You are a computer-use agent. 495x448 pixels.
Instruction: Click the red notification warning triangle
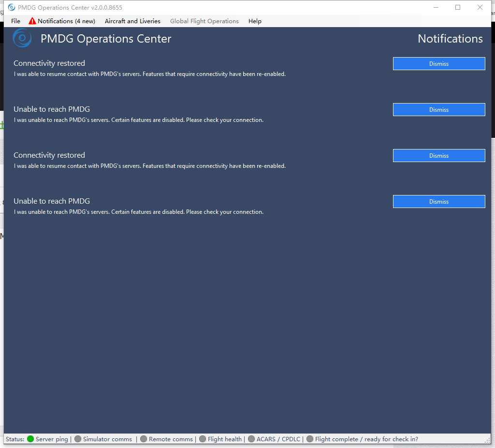32,21
